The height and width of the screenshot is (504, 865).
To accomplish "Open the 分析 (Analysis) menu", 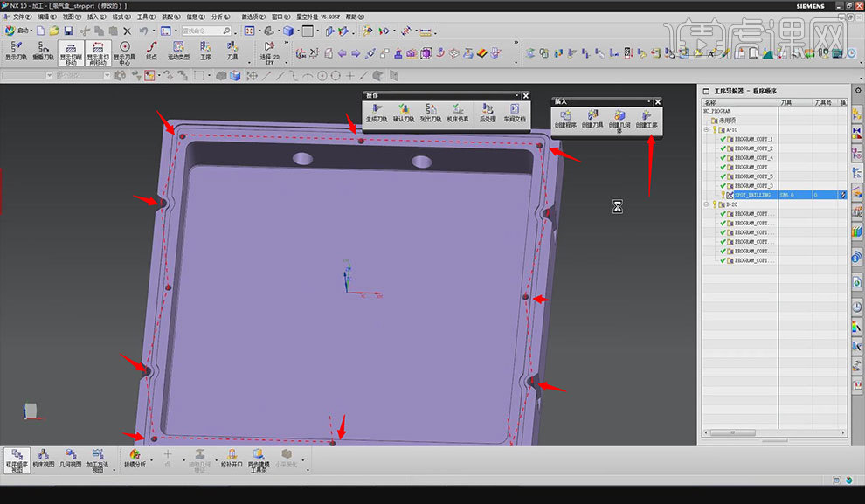I will coord(221,17).
